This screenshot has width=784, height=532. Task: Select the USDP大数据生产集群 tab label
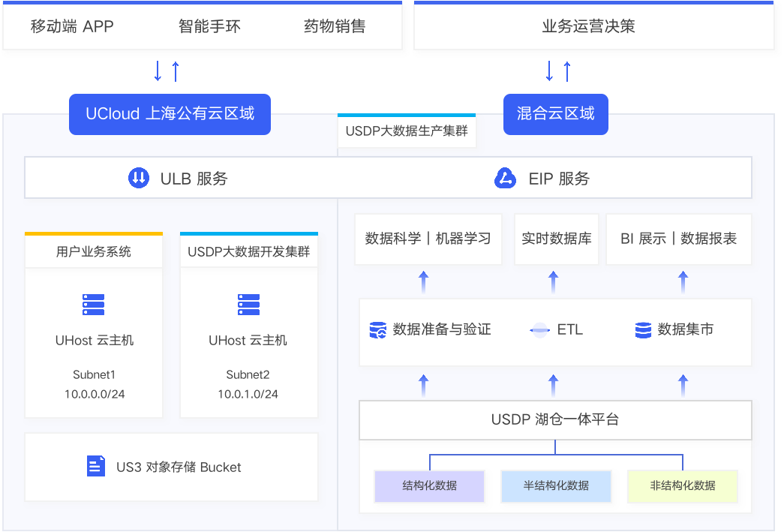[x=407, y=131]
